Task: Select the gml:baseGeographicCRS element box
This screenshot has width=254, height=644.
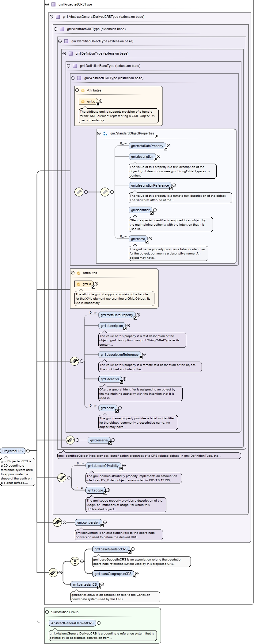Action: click(x=113, y=574)
